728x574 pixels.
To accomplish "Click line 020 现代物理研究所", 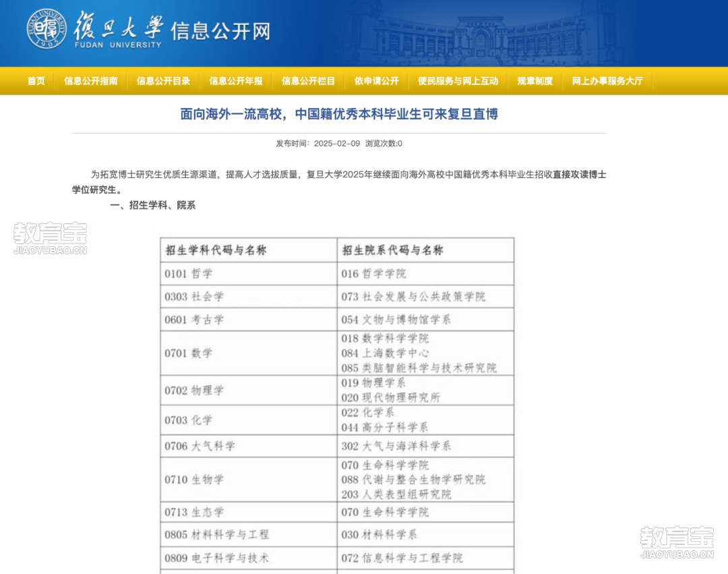I will tap(390, 397).
